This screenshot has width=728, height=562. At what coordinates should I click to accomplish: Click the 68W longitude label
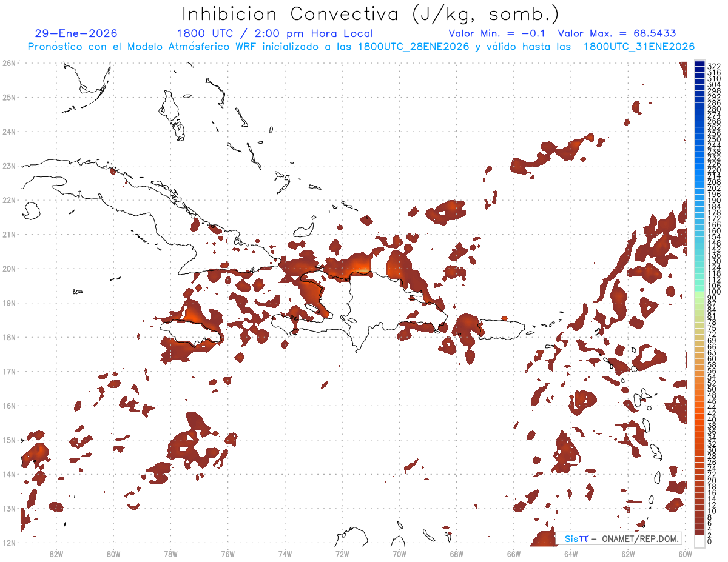457,554
